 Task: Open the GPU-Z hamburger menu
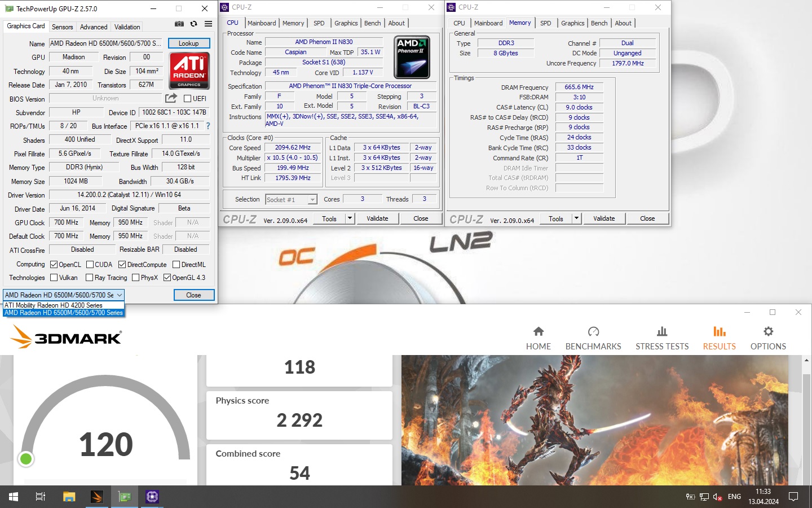pos(208,24)
